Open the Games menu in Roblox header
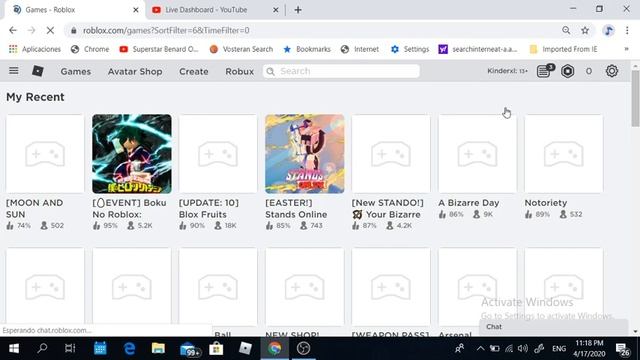Screen dimensions: 640x360 (76, 71)
